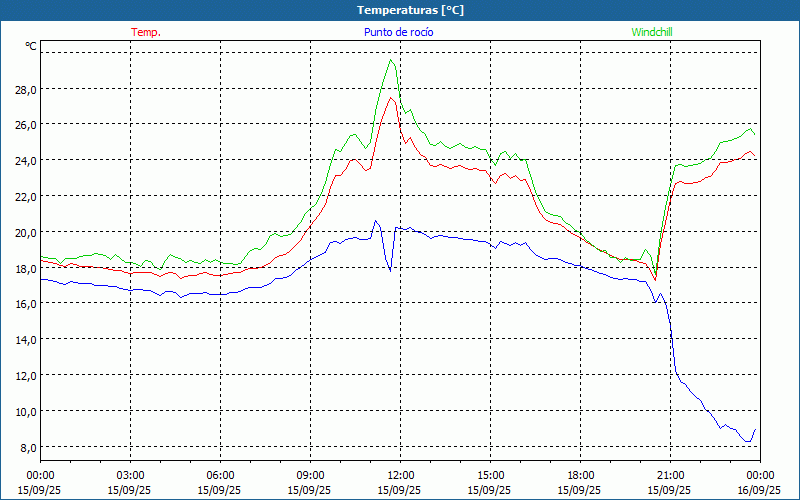Click the "Temperaturas [°C]" chart title

coord(410,10)
